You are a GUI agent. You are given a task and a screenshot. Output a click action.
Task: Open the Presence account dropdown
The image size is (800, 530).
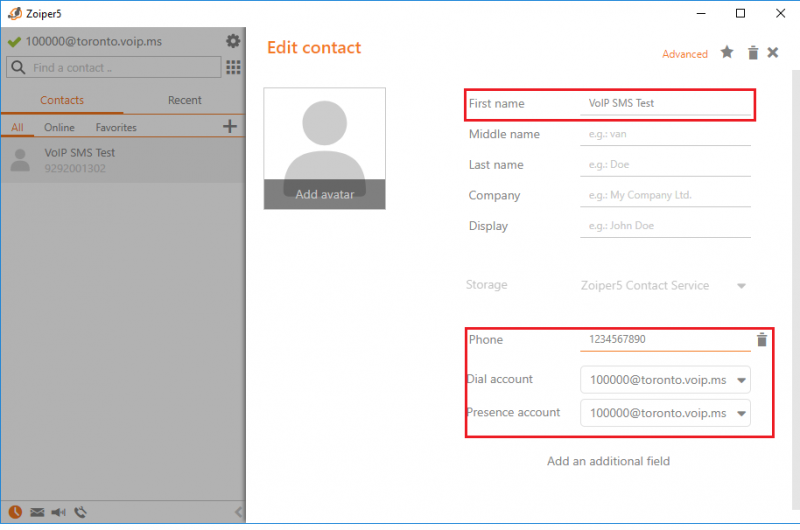tap(665, 413)
